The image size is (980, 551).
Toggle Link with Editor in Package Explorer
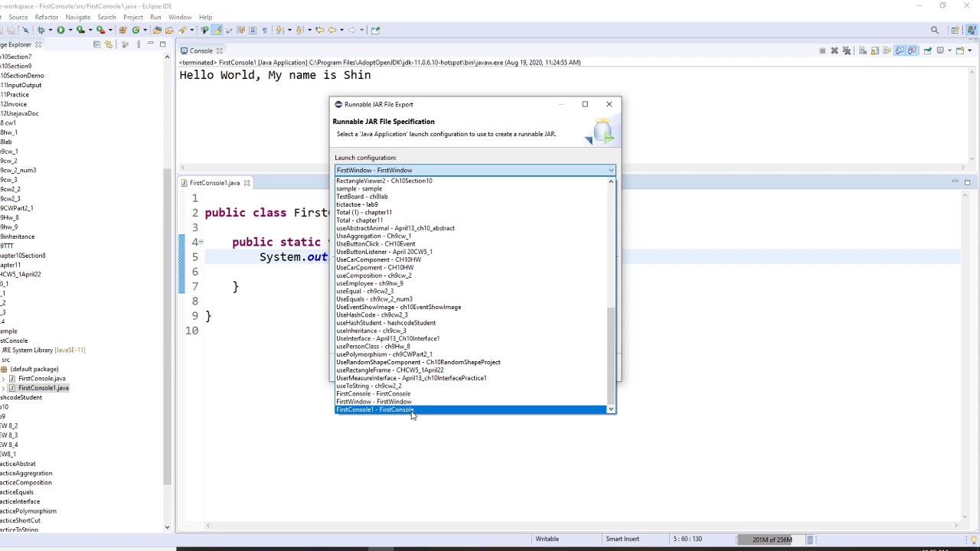click(x=108, y=44)
